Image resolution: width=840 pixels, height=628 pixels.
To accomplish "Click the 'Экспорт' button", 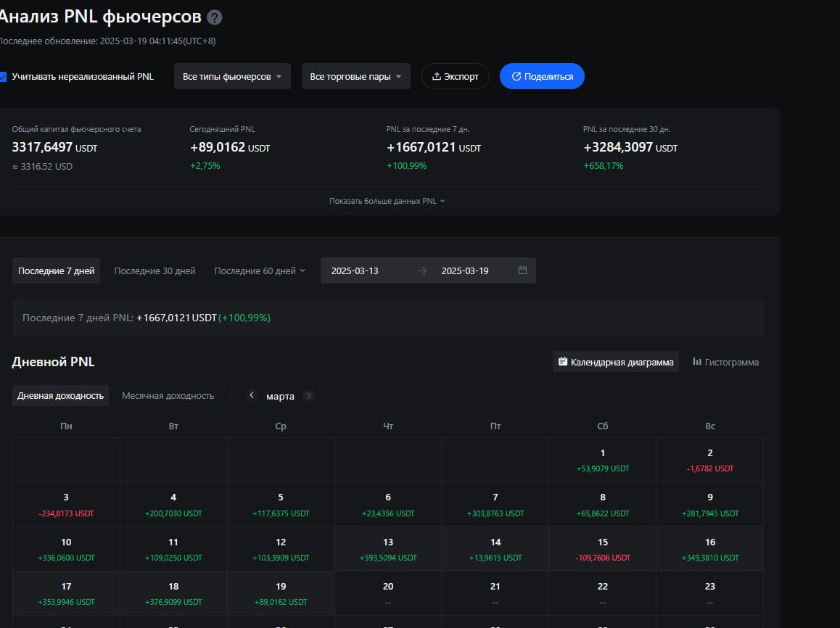I will [456, 76].
